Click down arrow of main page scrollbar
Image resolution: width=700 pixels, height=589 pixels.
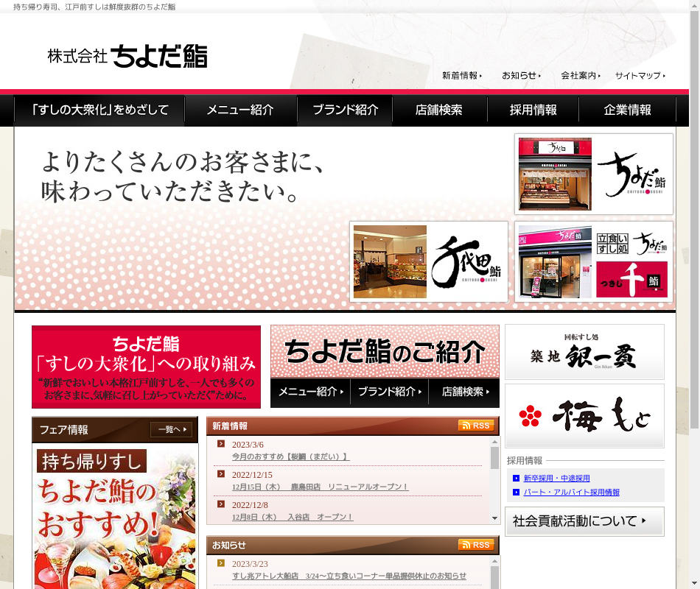pos(695,584)
